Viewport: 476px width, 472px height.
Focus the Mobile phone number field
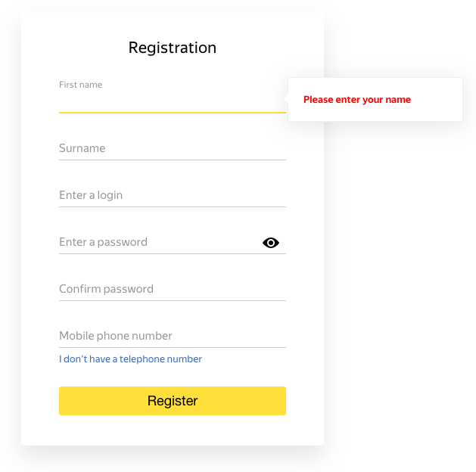[x=173, y=336]
